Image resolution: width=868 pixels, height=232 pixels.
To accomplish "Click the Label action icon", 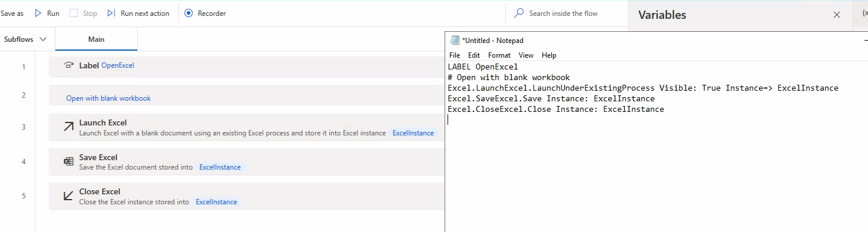I will (x=69, y=65).
